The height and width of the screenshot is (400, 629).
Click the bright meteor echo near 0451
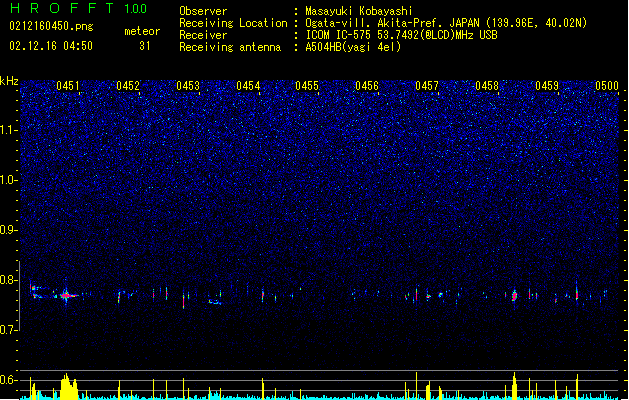click(x=67, y=296)
